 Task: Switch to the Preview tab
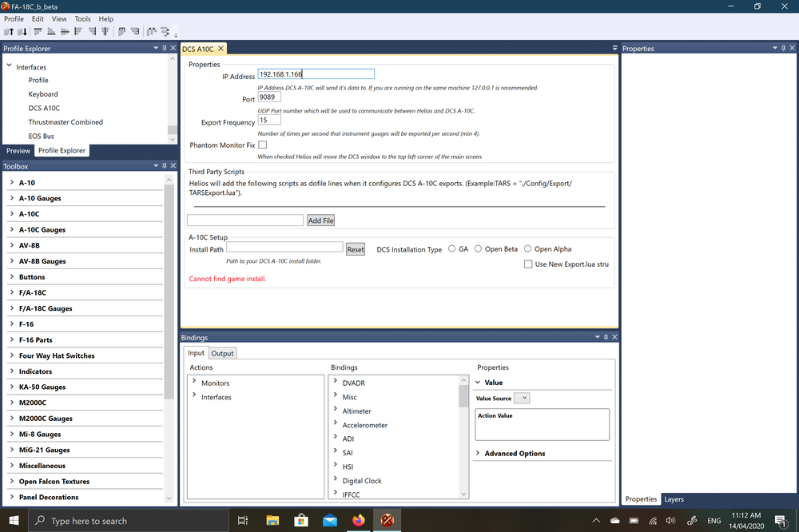pos(18,151)
